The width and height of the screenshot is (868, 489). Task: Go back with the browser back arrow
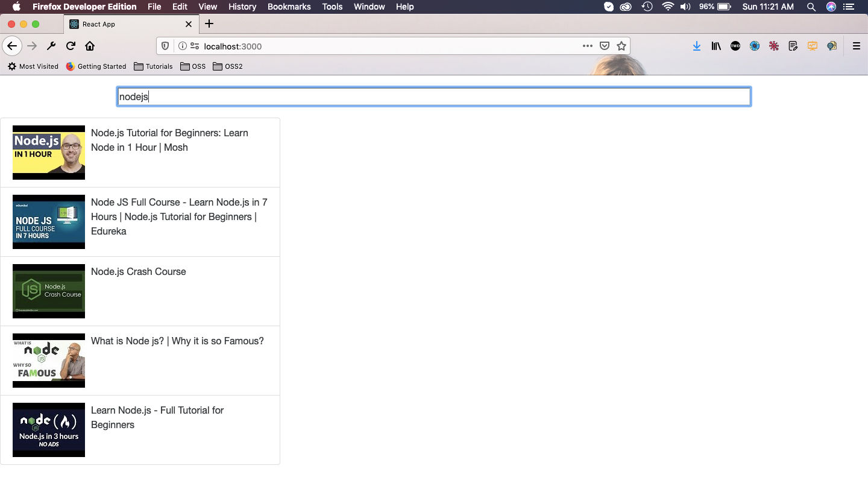(x=12, y=46)
